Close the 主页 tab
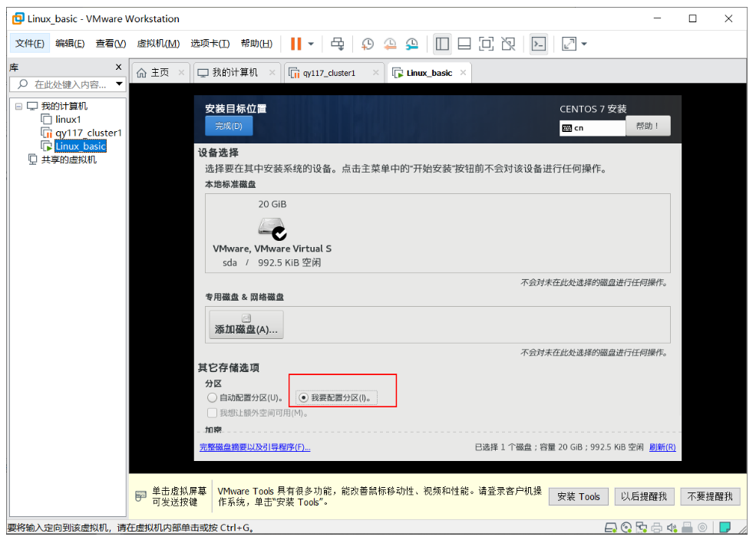 (181, 72)
